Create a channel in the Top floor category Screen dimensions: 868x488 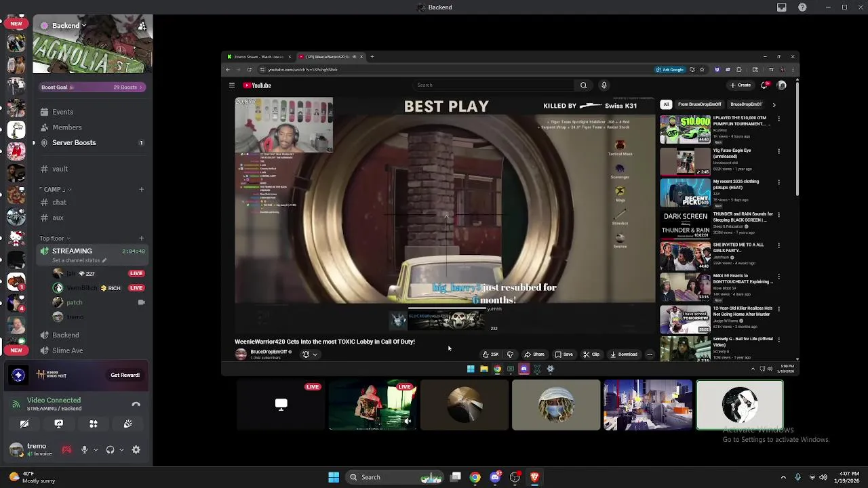pyautogui.click(x=142, y=238)
